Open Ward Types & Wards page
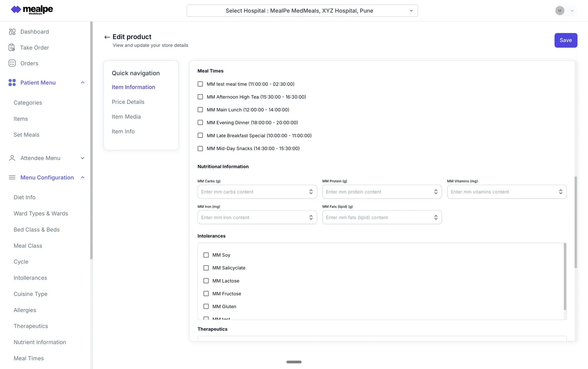This screenshot has width=588, height=369. [41, 213]
